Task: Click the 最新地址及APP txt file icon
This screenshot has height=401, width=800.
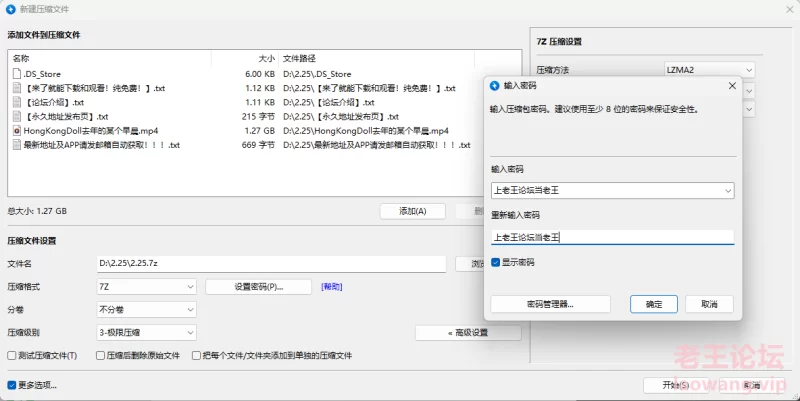Action: (17, 144)
